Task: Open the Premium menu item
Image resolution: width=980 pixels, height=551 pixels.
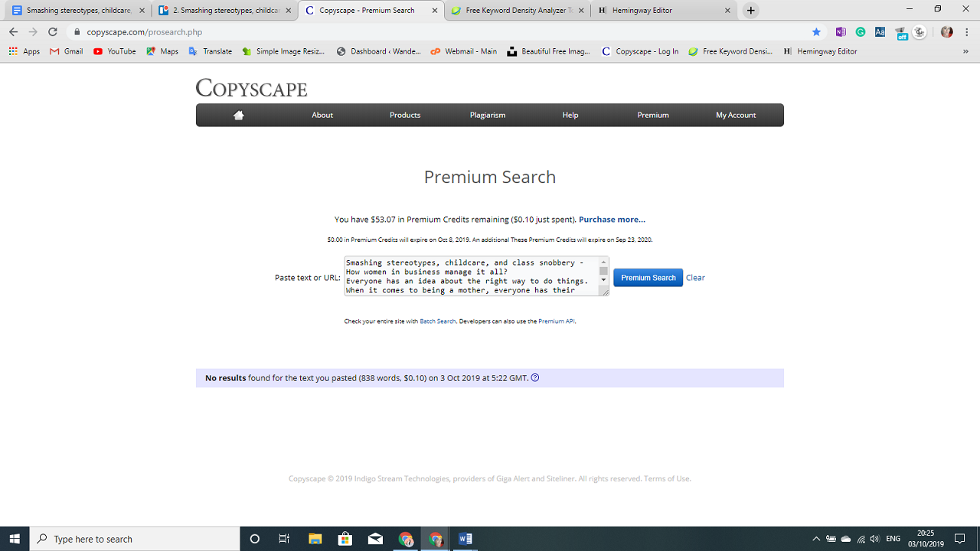Action: (653, 115)
